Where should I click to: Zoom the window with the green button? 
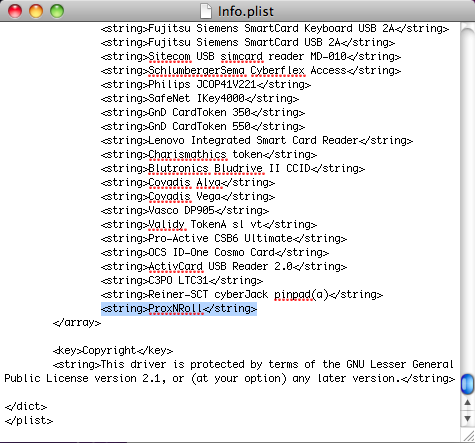pyautogui.click(x=57, y=11)
